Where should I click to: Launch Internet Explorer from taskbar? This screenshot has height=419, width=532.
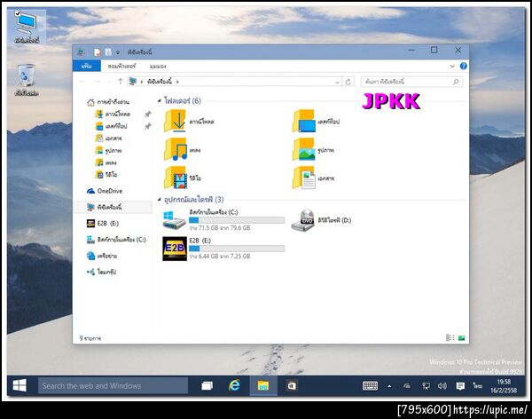click(x=234, y=385)
